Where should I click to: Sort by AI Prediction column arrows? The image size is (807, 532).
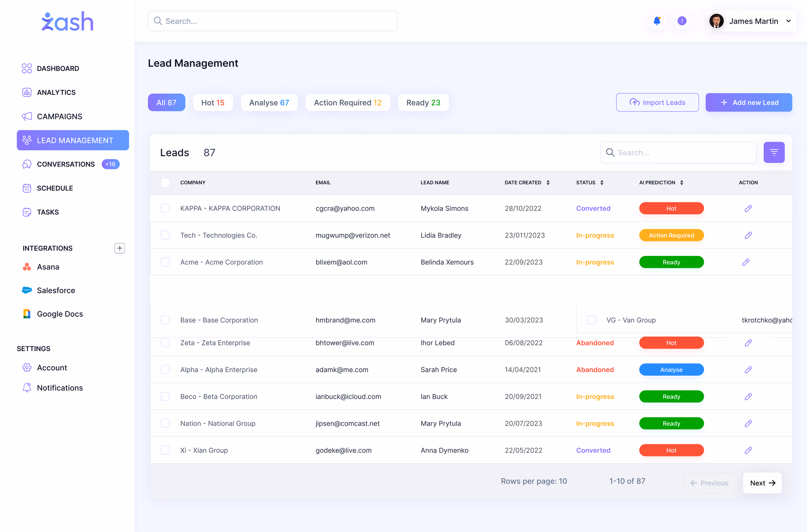click(682, 182)
